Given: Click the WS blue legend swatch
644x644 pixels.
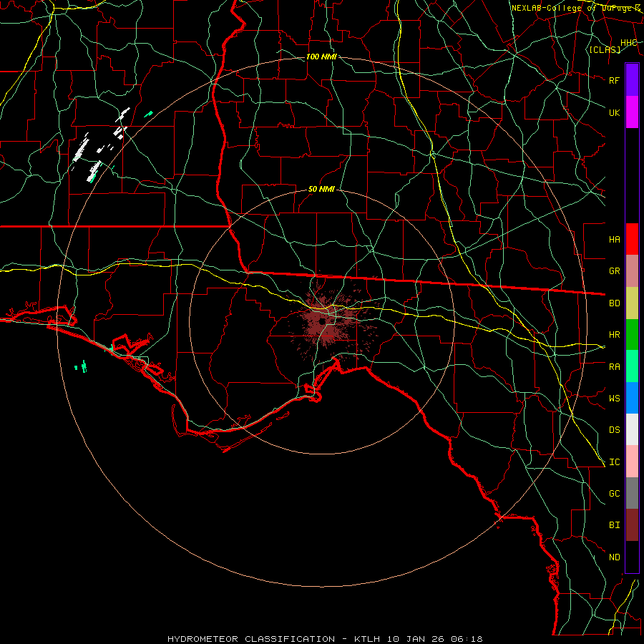Looking at the screenshot, I should [x=632, y=398].
